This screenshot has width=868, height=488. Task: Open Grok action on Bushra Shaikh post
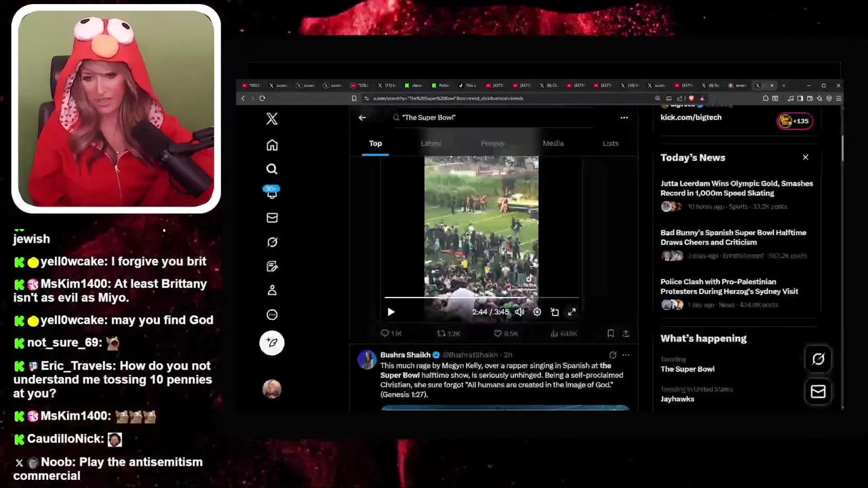[x=613, y=354]
